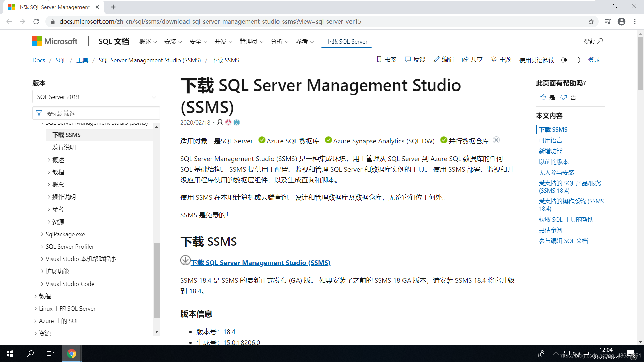Go to 获取 SQL 工具的帮助 section
This screenshot has height=362, width=644.
point(566,220)
